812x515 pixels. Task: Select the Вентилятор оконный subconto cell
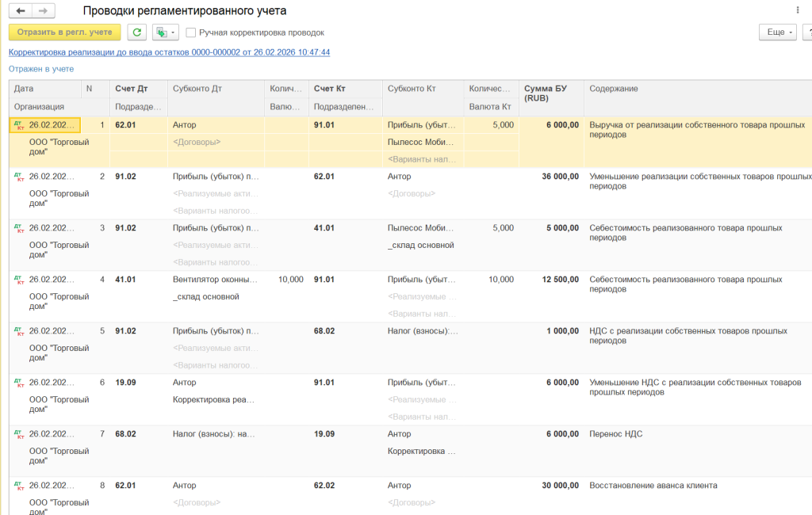(215, 280)
